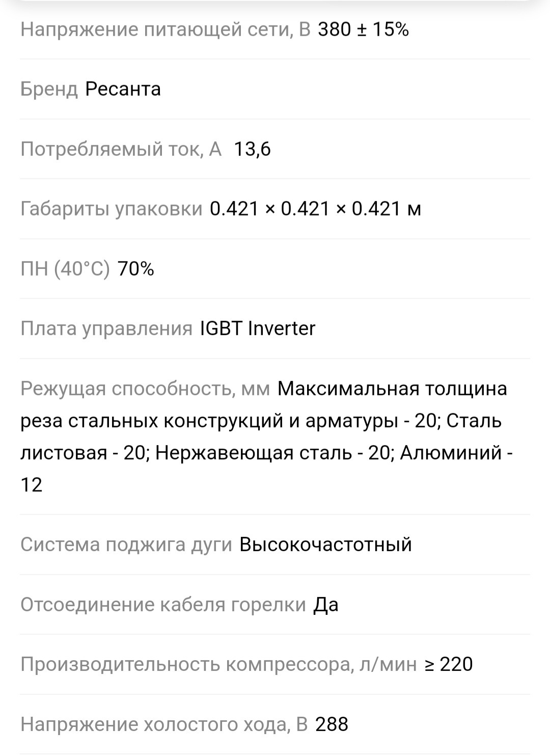The image size is (550, 756).
Task: Click the "Габариты упаковки" label
Action: [111, 209]
